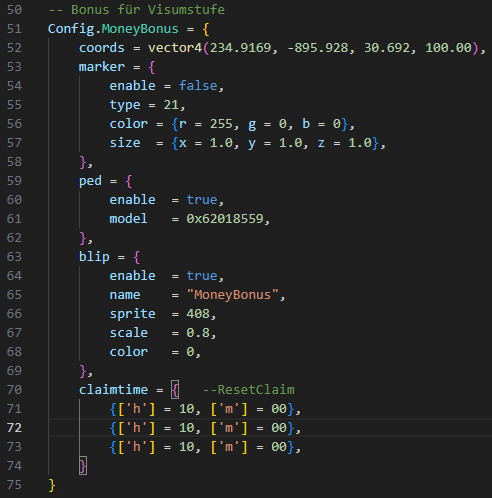Click line number 72 in the gutter
Viewport: 492px width, 498px height.
(x=14, y=428)
